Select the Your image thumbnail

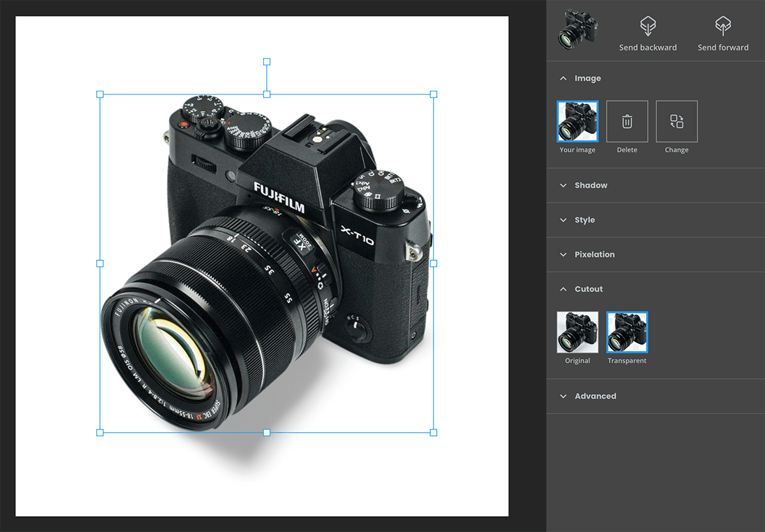pyautogui.click(x=577, y=121)
